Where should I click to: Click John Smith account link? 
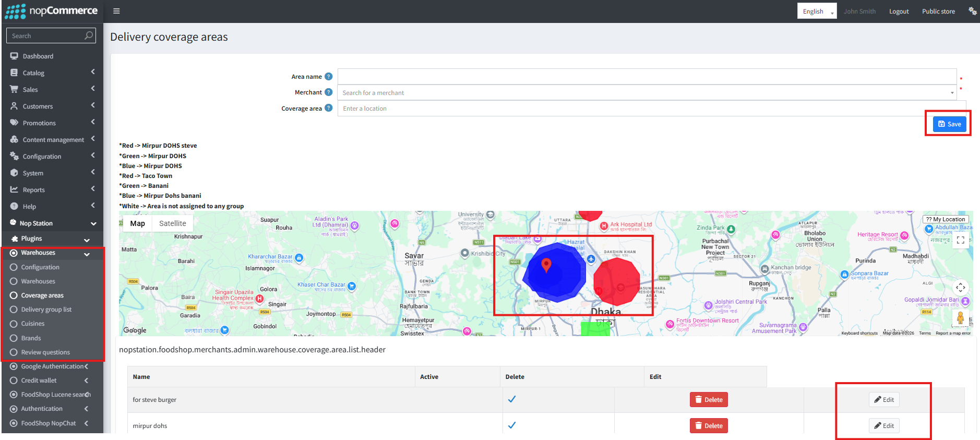(859, 11)
